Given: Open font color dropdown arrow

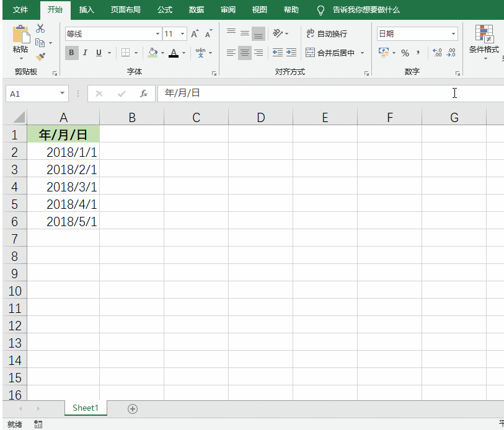Looking at the screenshot, I should 184,53.
